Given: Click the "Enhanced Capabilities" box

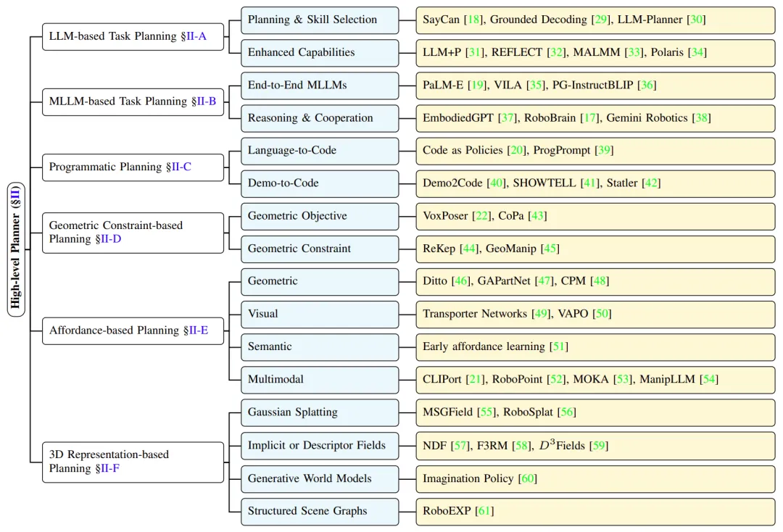Looking at the screenshot, I should (320, 52).
